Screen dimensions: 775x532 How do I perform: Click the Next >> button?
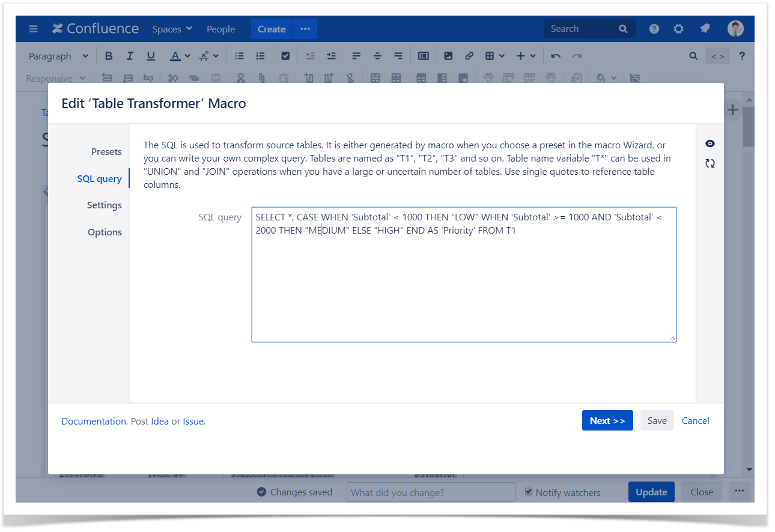pos(607,421)
